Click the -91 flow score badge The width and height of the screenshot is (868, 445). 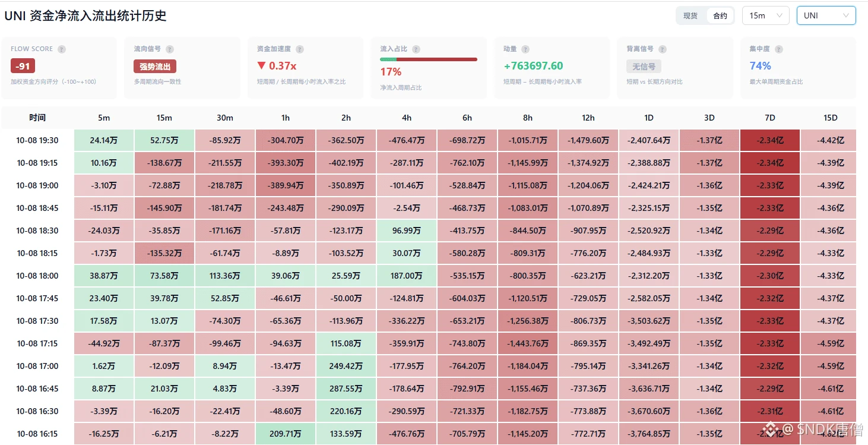click(x=23, y=66)
